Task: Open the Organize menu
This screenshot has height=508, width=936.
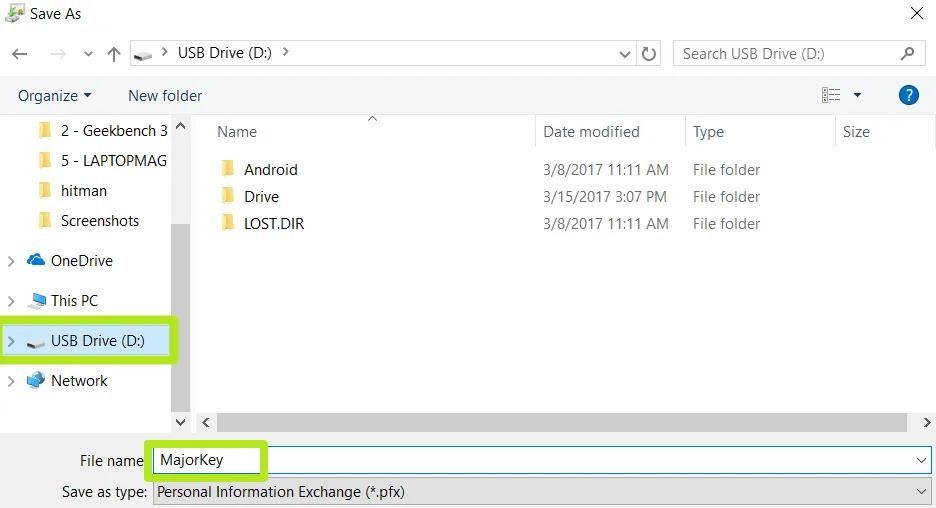Action: pos(54,96)
